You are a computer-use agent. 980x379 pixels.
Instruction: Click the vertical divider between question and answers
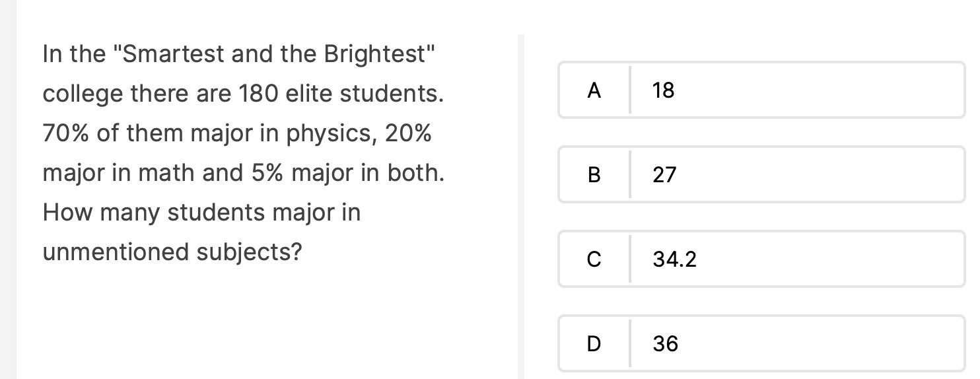pos(521,207)
